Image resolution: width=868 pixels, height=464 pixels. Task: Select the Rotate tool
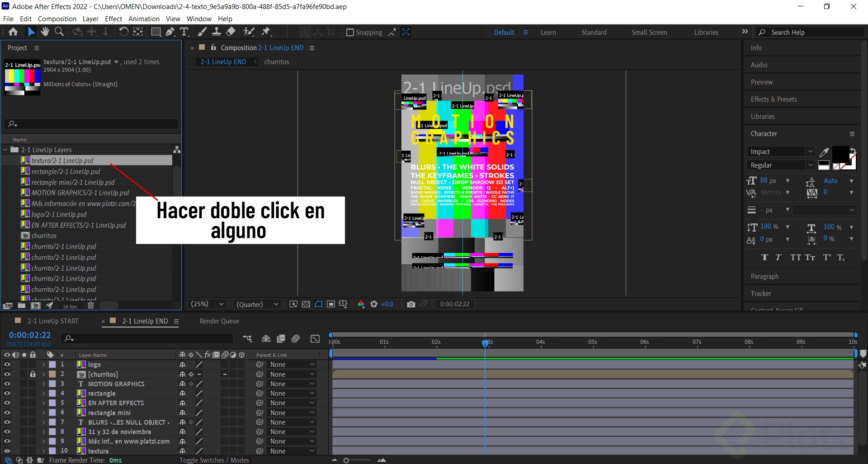(x=123, y=32)
